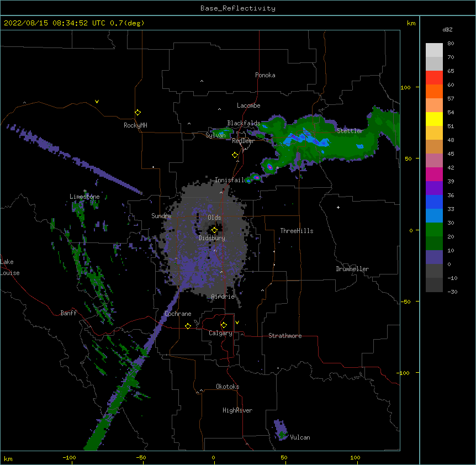Click the 45 value on the dBZ legend

click(451, 154)
